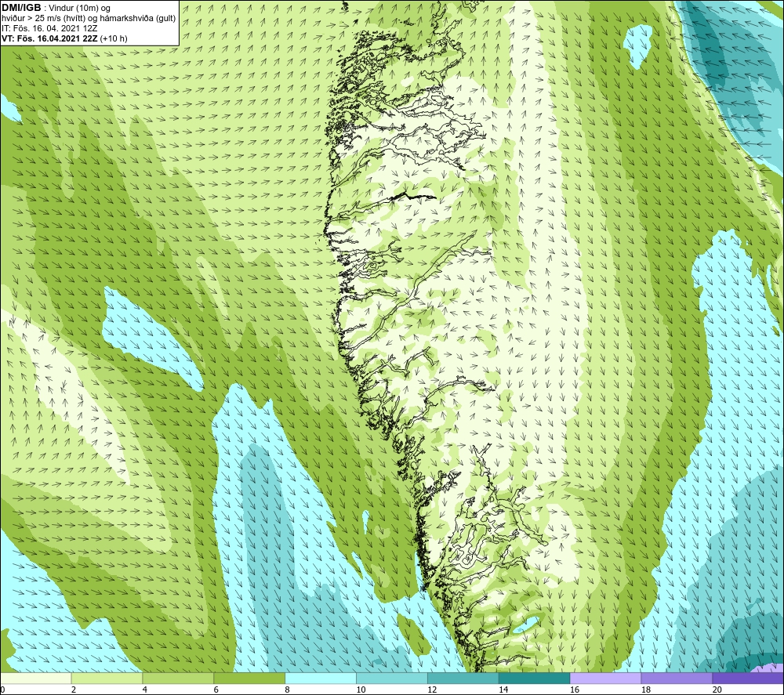Click the scale label '20' under color bar
This screenshot has width=784, height=695.
[x=717, y=690]
